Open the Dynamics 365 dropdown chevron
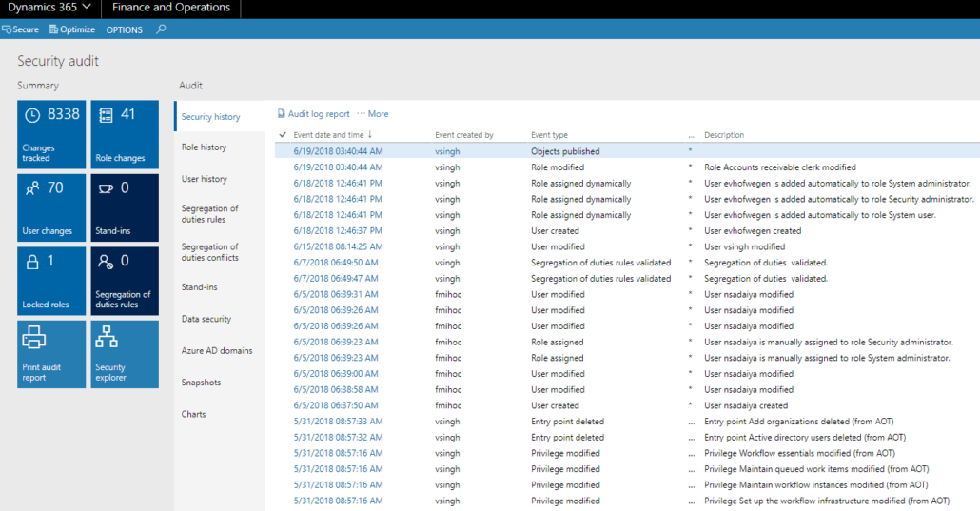Viewport: 980px width, 511px height. pos(87,7)
